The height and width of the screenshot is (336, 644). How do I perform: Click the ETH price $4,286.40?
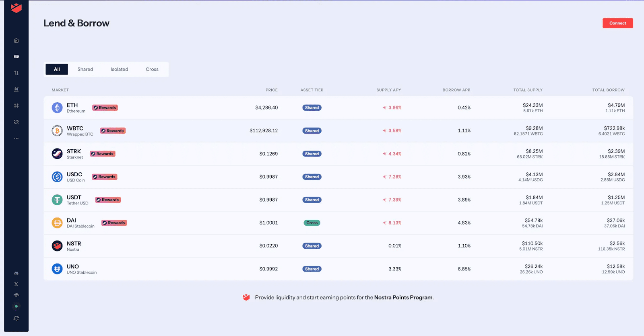(x=266, y=107)
